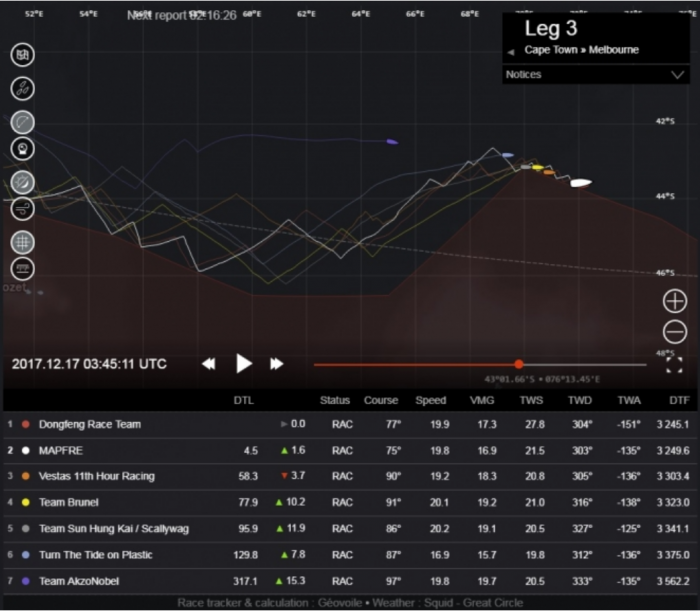Click MAPFRE DTL value 4.5

(251, 451)
